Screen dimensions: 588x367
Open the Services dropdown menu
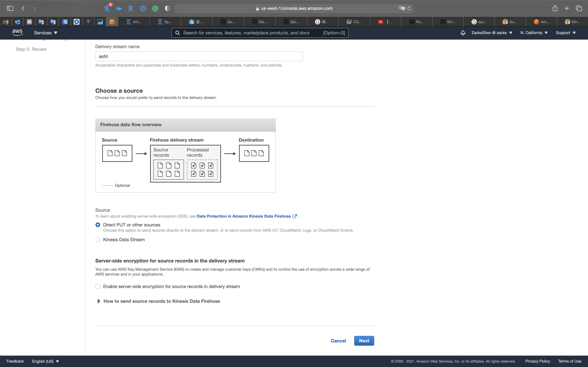pos(45,33)
